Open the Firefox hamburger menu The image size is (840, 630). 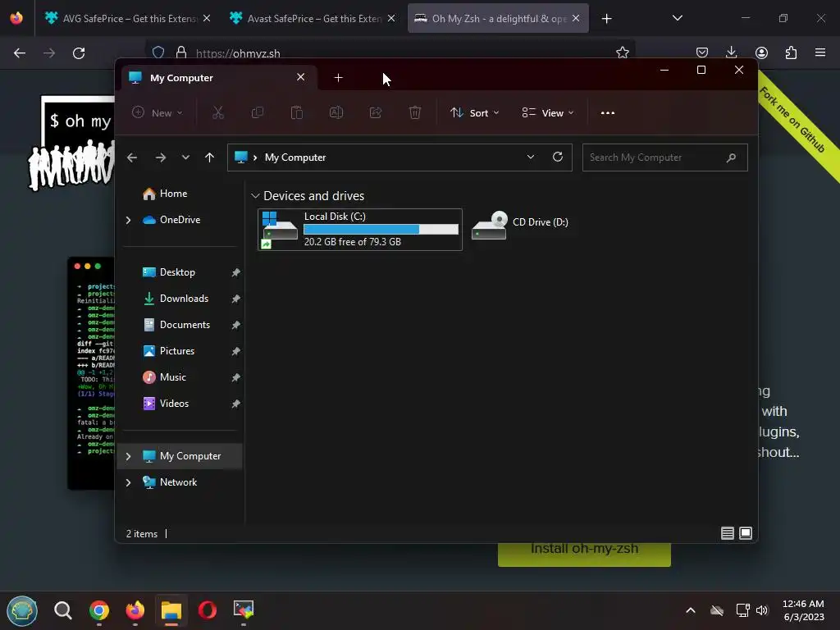point(820,52)
